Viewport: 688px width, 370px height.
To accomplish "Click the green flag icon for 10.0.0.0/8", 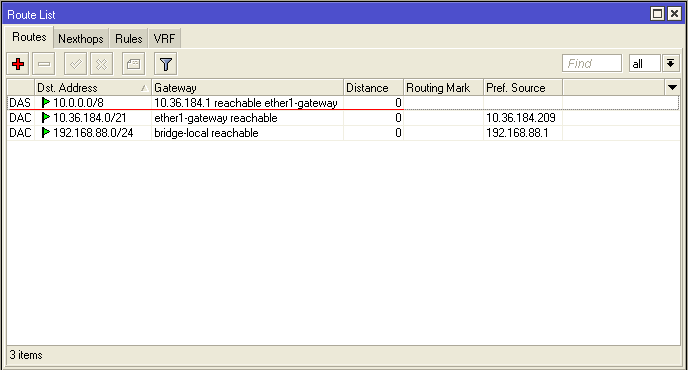I will click(45, 103).
